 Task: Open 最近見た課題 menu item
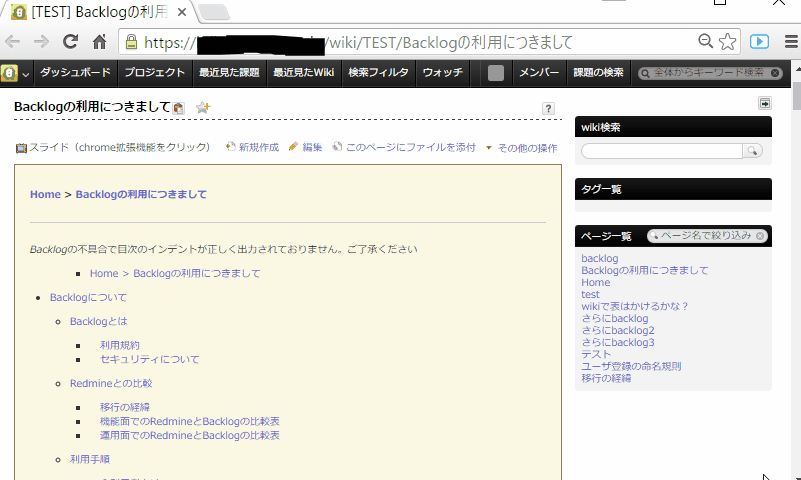click(229, 73)
